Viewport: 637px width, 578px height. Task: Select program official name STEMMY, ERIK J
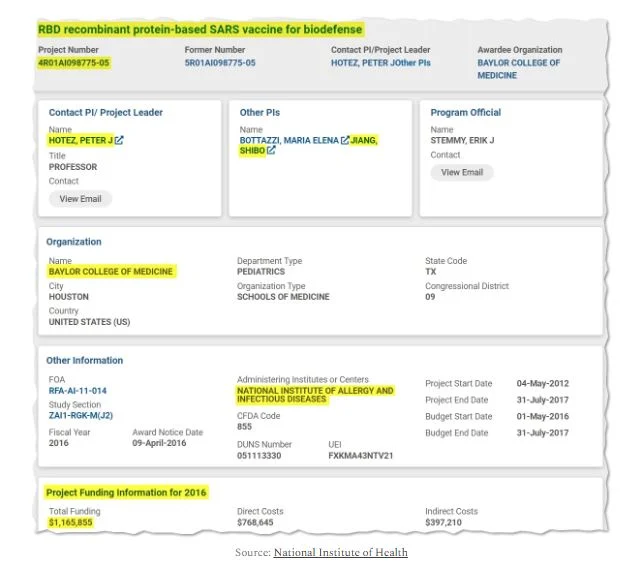click(x=462, y=141)
